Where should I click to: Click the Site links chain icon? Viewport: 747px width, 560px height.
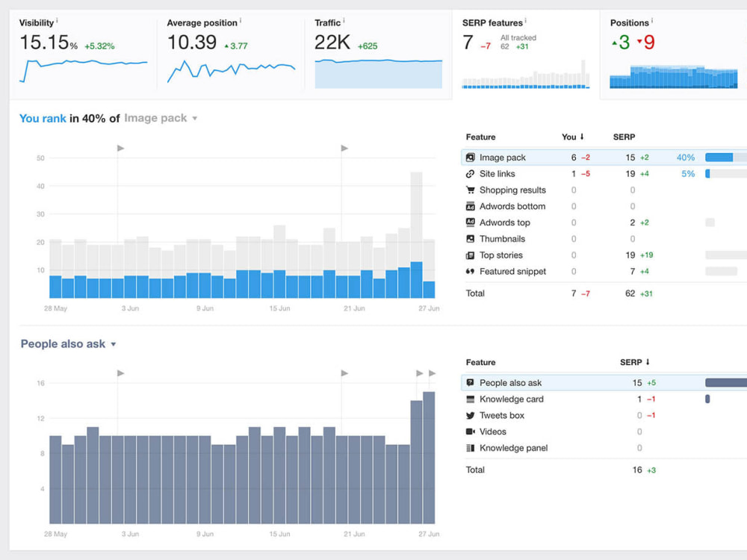tap(470, 174)
